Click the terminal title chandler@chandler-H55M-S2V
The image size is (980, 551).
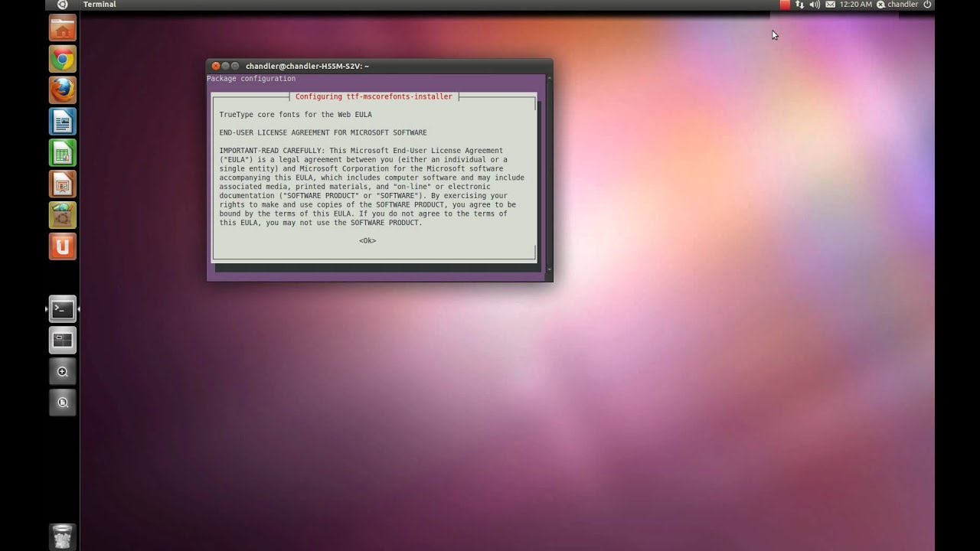[307, 67]
